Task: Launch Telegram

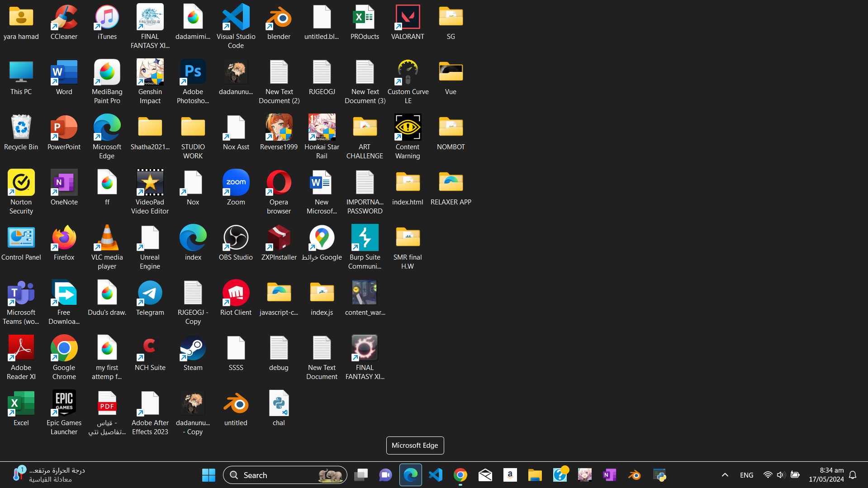Action: click(x=150, y=293)
